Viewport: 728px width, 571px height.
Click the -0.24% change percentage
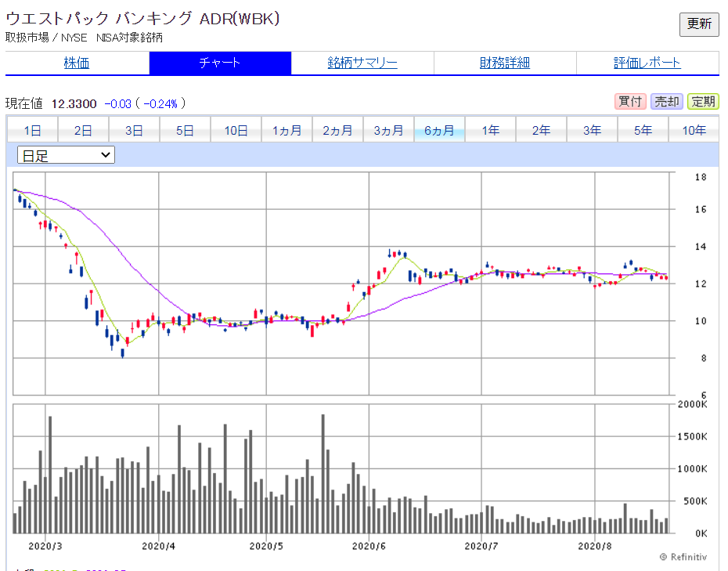click(x=160, y=103)
